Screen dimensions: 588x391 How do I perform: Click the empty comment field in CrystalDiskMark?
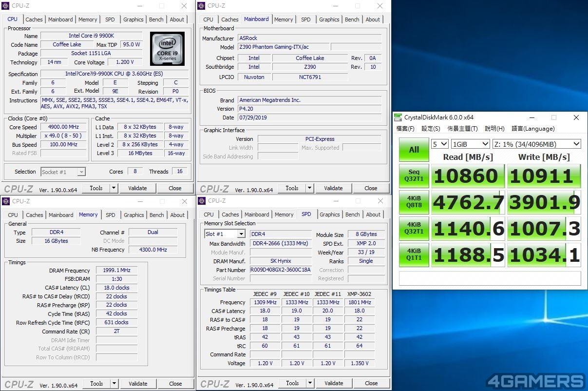[490, 278]
